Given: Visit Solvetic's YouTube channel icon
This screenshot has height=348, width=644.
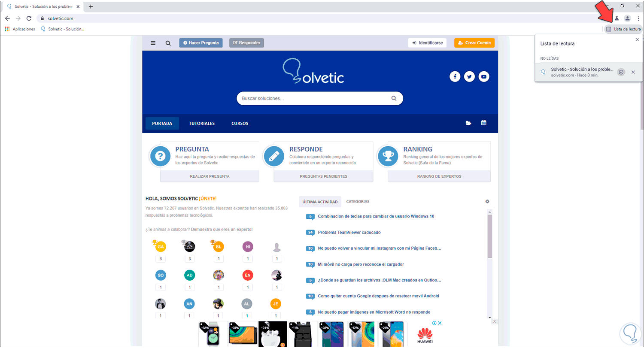Looking at the screenshot, I should [x=484, y=77].
